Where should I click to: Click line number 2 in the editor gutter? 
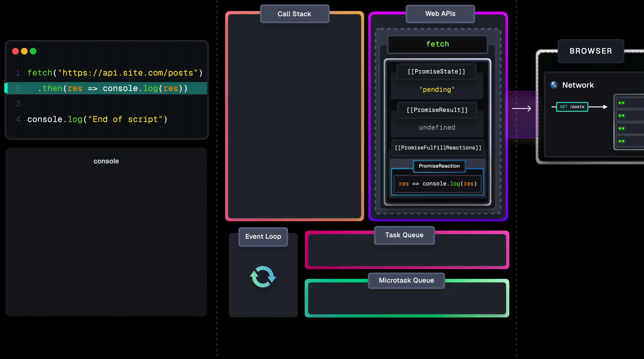[18, 88]
